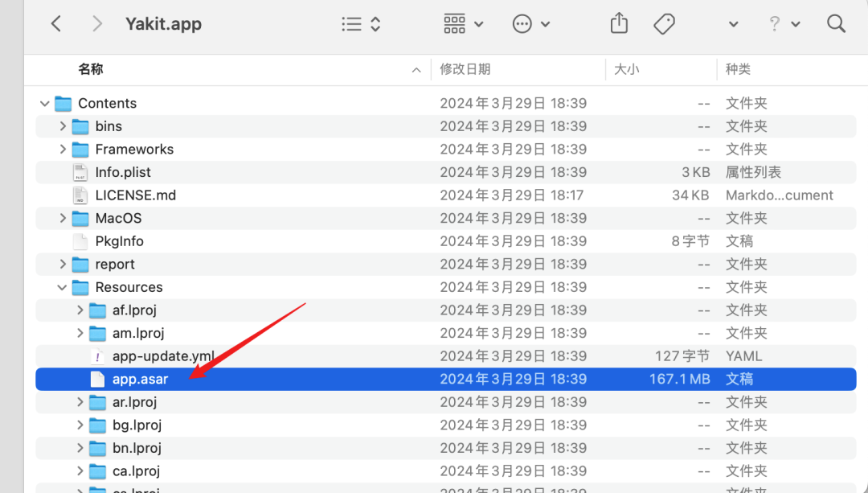
Task: Expand the MacOS folder
Action: pos(63,218)
